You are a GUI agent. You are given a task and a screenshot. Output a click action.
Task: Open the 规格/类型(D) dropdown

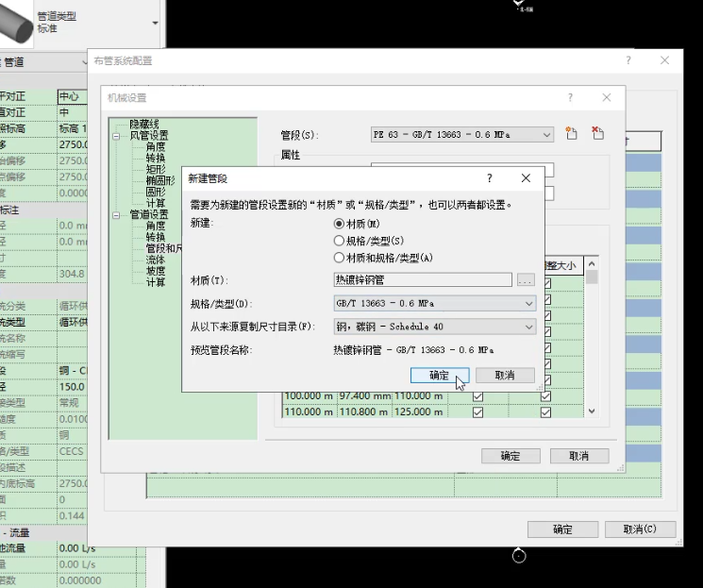click(434, 304)
